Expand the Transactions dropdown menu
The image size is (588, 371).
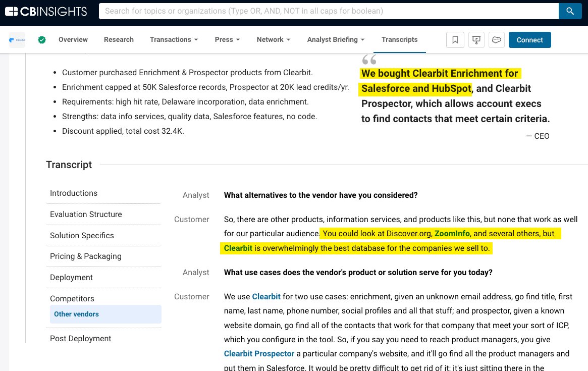point(174,39)
